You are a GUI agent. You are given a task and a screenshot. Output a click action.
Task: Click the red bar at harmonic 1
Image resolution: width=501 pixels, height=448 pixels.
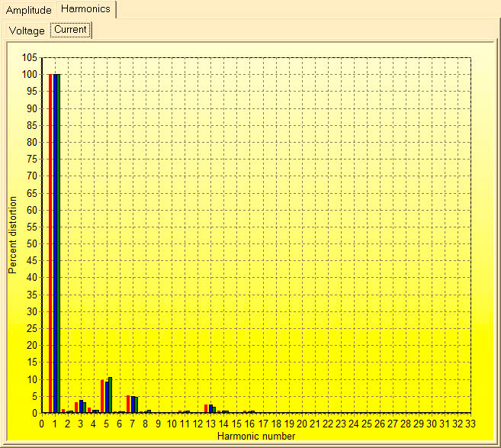click(50, 243)
